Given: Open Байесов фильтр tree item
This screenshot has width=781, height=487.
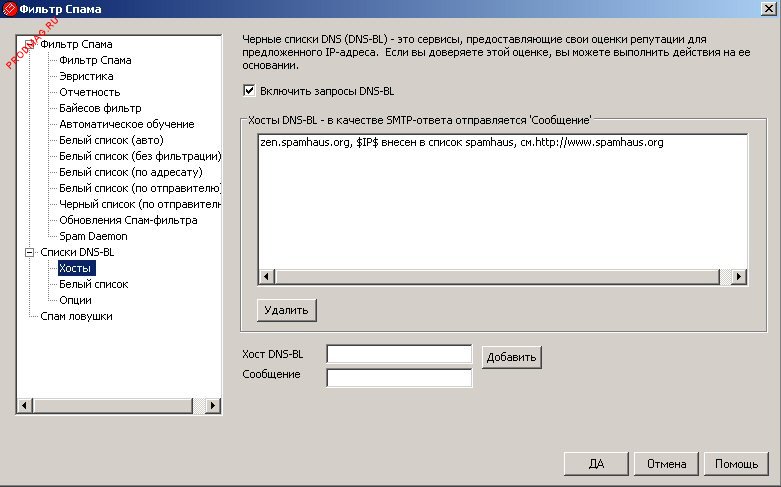Looking at the screenshot, I should click(100, 108).
